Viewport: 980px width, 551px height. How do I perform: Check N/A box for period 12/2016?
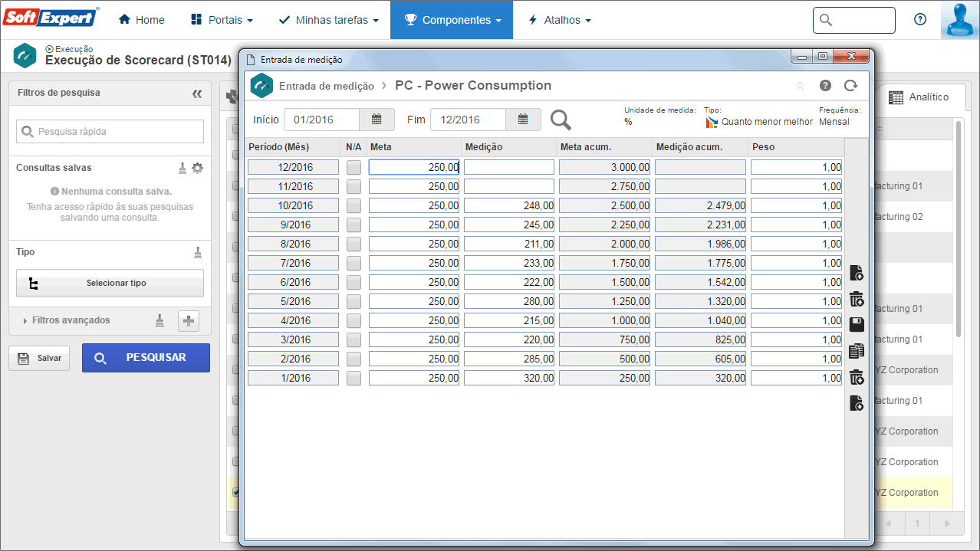coord(354,167)
